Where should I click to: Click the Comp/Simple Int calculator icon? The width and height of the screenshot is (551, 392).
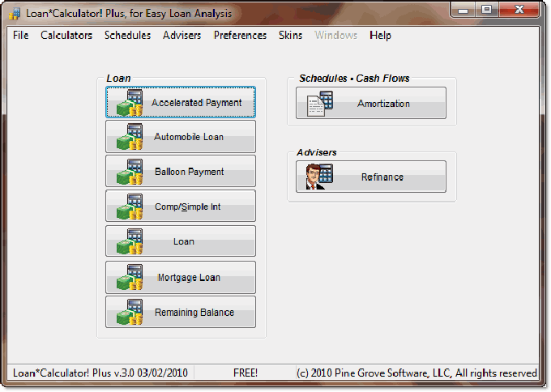point(130,207)
